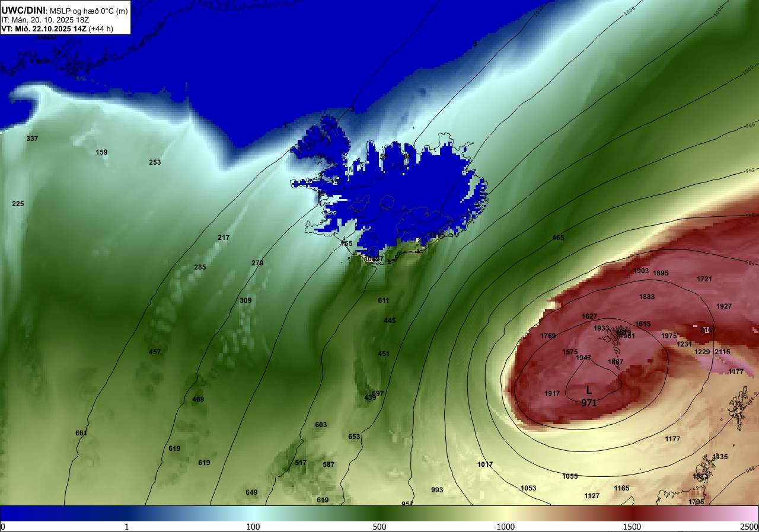This screenshot has height=532, width=759.
Task: Click the 1055 height value
Action: tap(570, 476)
